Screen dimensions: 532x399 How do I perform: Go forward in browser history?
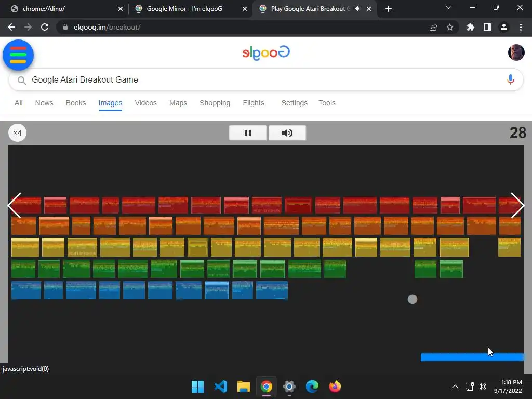click(28, 27)
